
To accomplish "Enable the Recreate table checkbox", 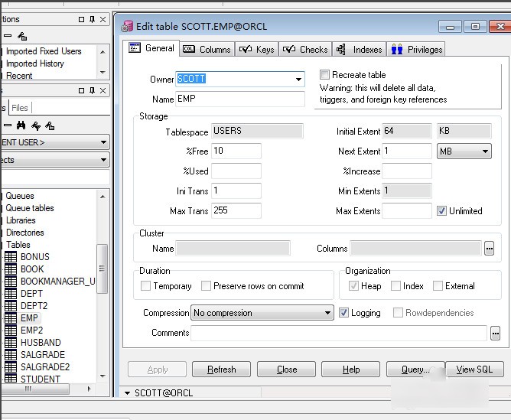I will (x=324, y=75).
